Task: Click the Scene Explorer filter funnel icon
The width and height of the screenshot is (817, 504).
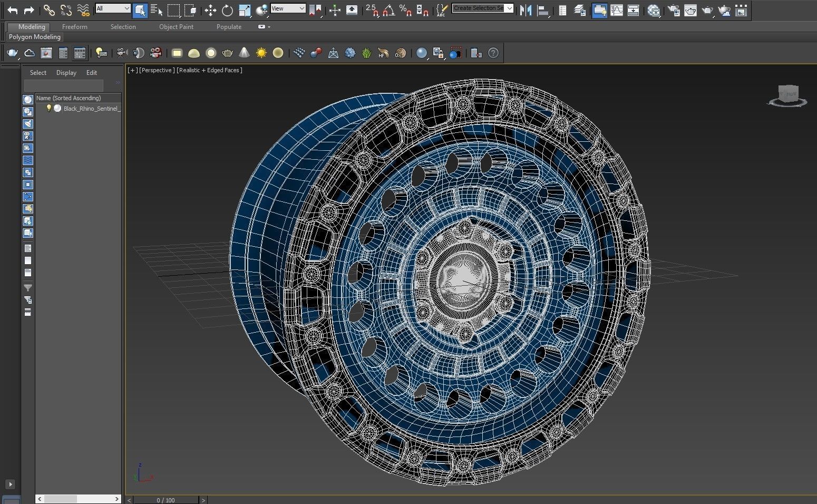Action: pyautogui.click(x=28, y=288)
